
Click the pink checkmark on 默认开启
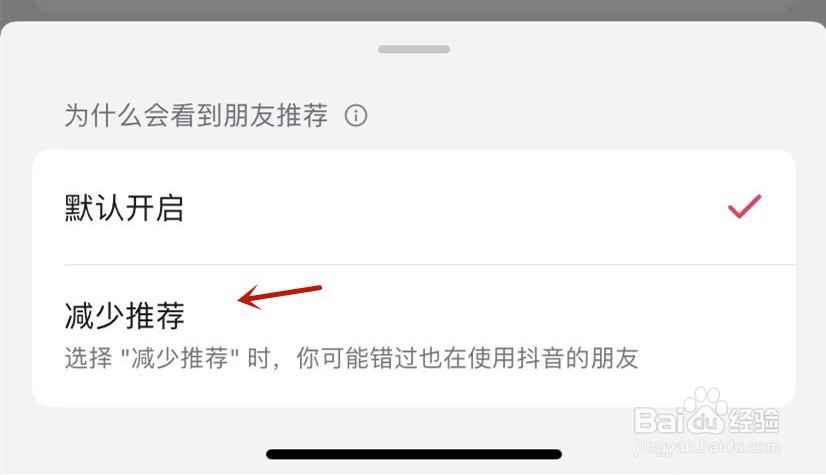coord(744,206)
